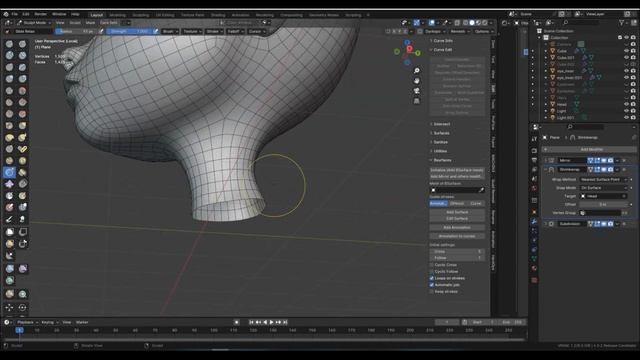This screenshot has height=360, width=640.
Task: Switch perspective/orthographic with the grid gizmo
Action: coord(416,101)
